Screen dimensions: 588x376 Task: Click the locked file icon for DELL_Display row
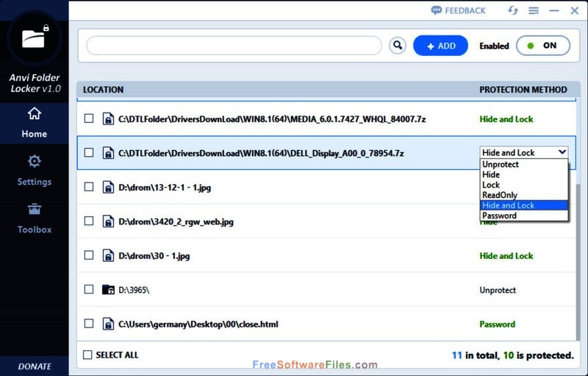click(108, 153)
